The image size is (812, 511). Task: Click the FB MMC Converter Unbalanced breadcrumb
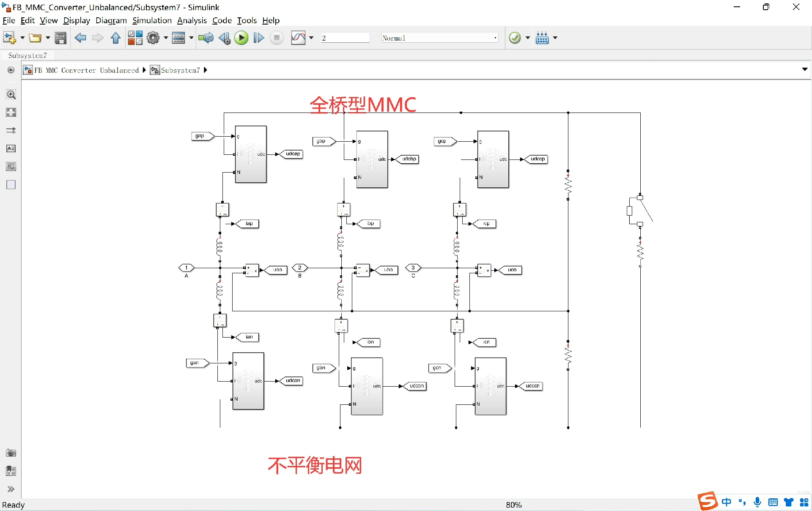(88, 70)
